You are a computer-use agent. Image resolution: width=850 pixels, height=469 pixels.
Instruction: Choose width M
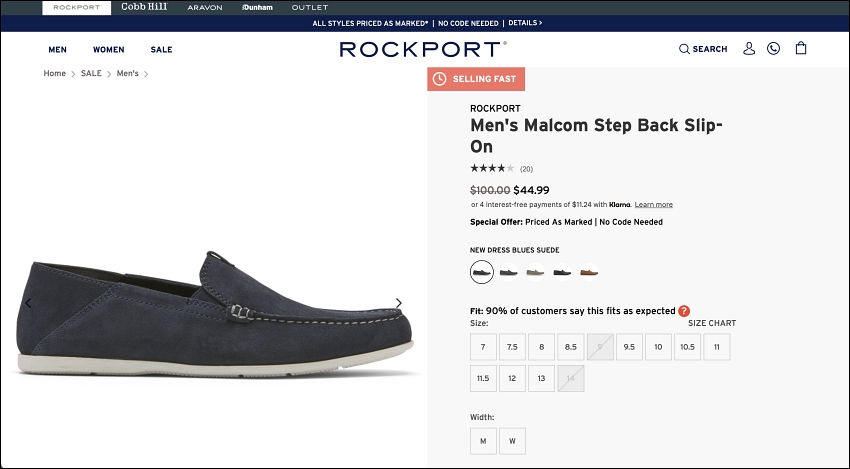[x=483, y=441]
